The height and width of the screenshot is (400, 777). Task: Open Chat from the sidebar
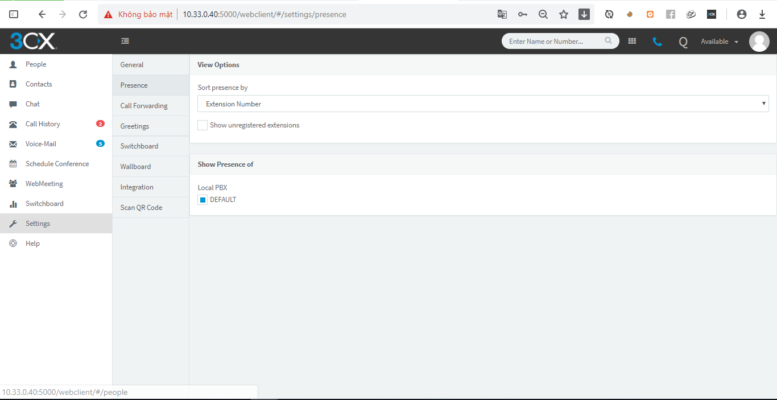[x=32, y=104]
